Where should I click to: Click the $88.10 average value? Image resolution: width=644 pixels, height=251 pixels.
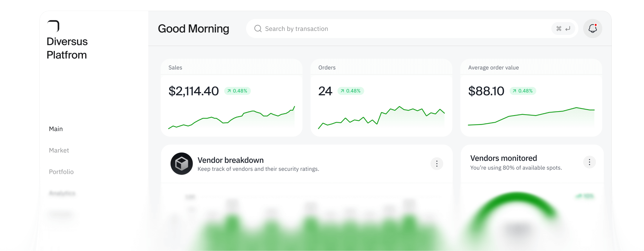pos(486,91)
